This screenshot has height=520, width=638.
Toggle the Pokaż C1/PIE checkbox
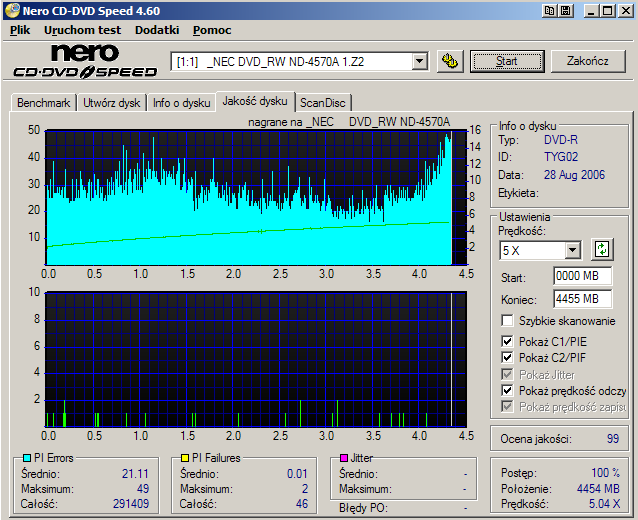pos(507,341)
